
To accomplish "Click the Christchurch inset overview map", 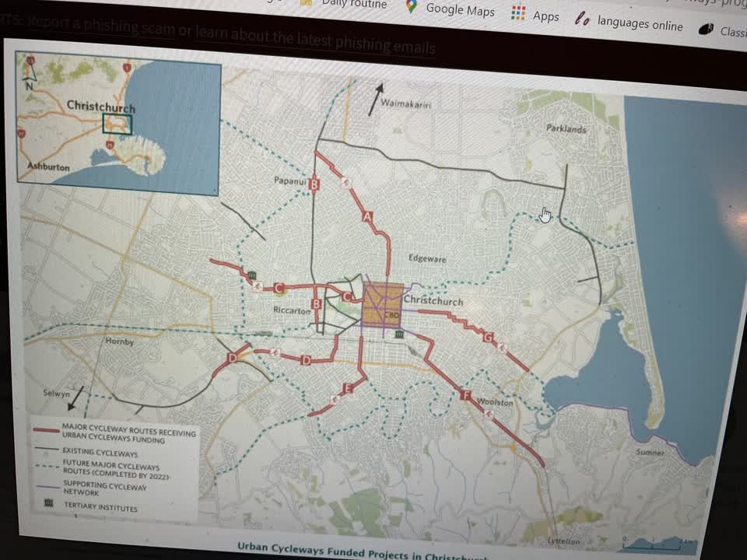I will point(118,123).
